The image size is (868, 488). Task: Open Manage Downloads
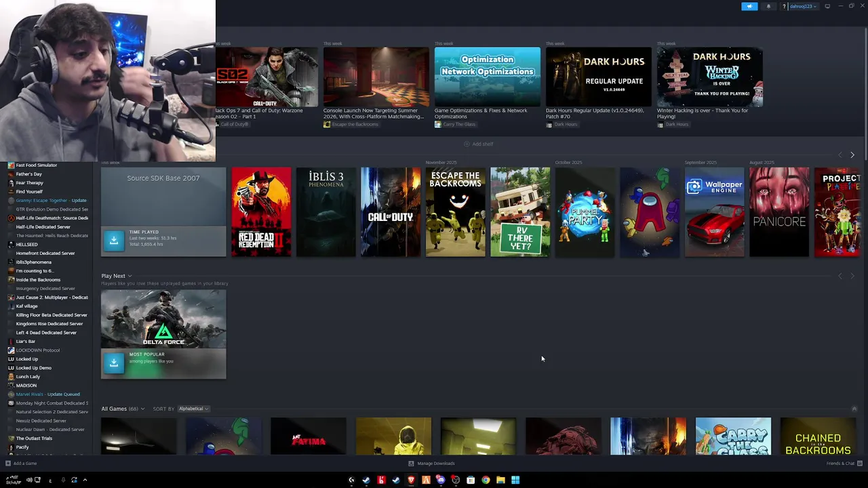pyautogui.click(x=431, y=464)
